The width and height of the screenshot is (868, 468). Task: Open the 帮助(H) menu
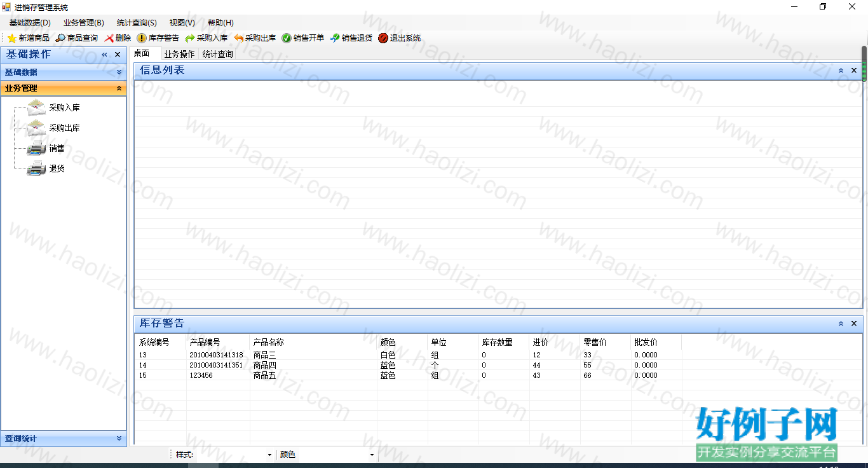(x=220, y=23)
